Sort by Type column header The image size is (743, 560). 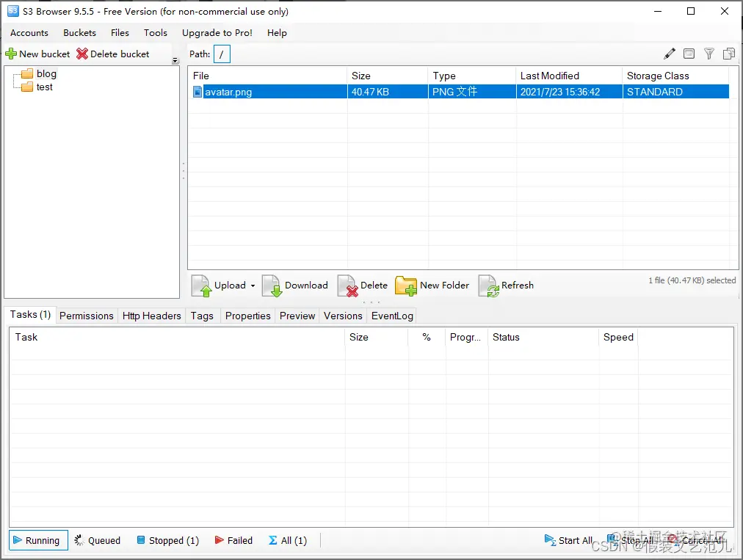pos(472,76)
